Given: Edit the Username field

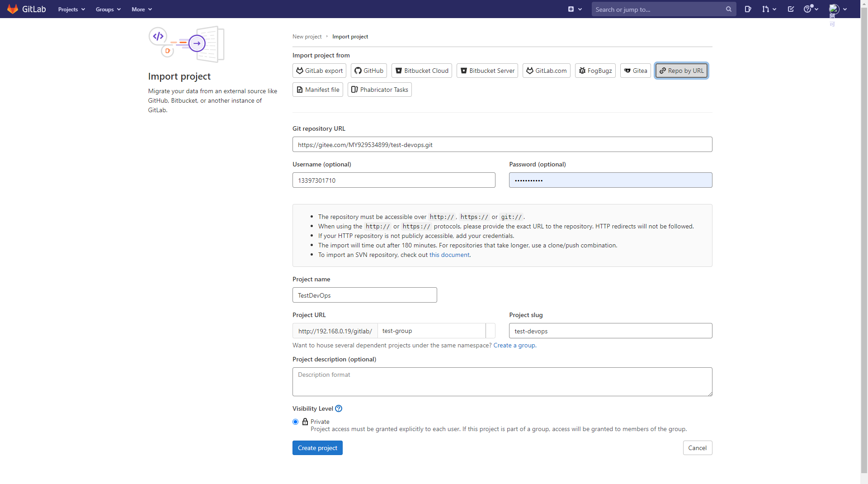Looking at the screenshot, I should [x=394, y=180].
